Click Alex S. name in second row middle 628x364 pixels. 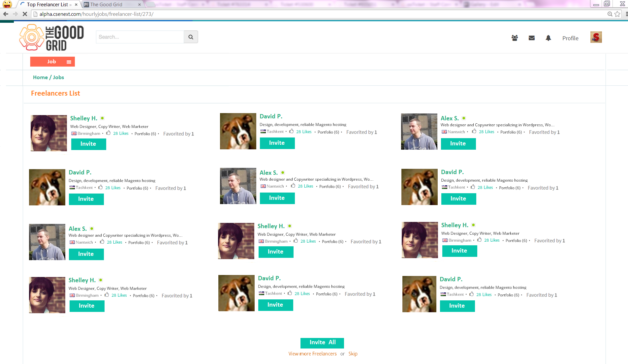click(268, 173)
